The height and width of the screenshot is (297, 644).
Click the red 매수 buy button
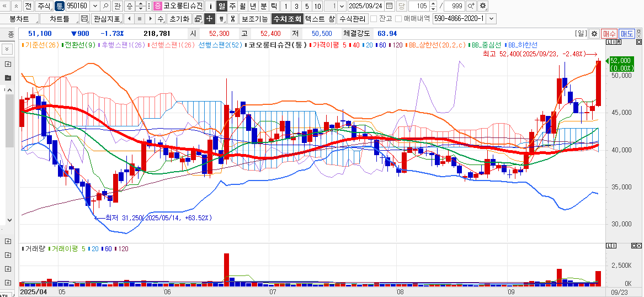point(609,34)
